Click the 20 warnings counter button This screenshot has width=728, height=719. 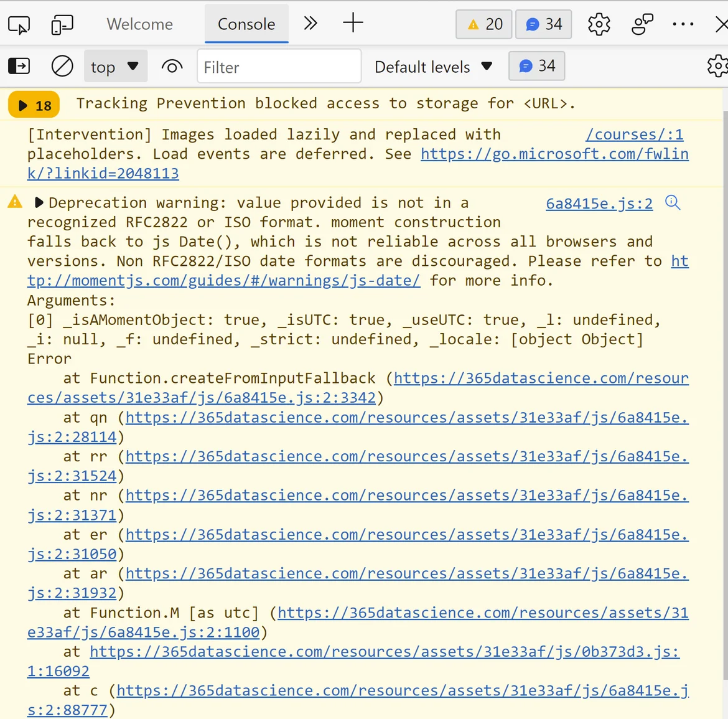[x=484, y=24]
